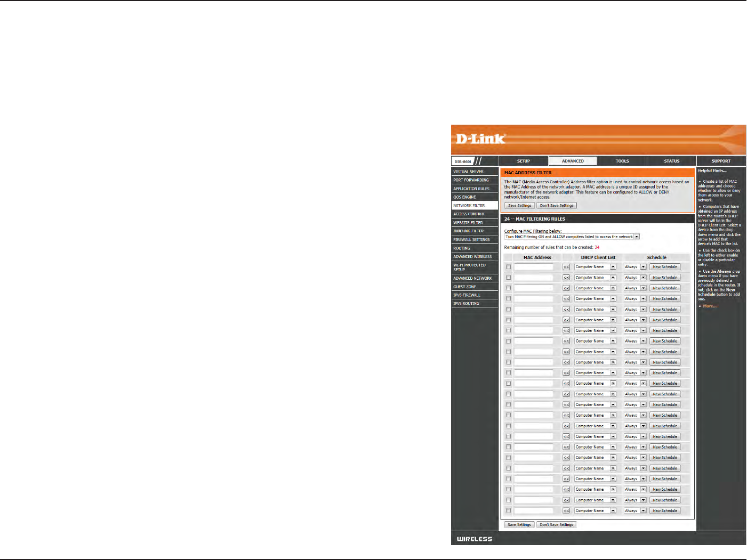Viewport: 747px width, 560px height.
Task: Click the MAC ADDRESS FILTER heading
Action: click(528, 173)
